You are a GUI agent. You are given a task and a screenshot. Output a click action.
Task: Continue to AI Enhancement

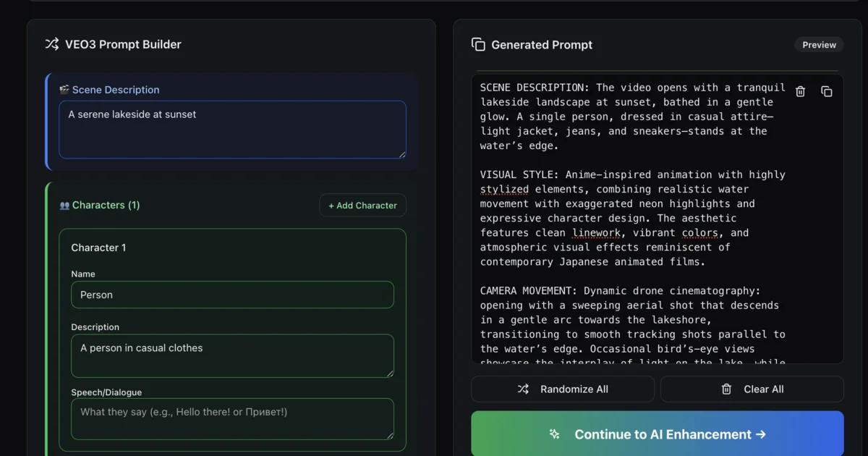coord(657,434)
